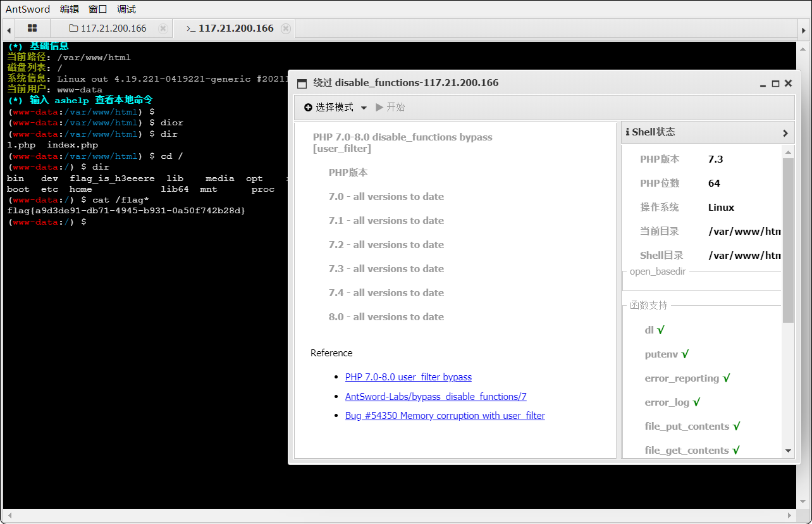This screenshot has width=812, height=524.
Task: Click the status panel vertical scrollbar thumb
Action: [788, 240]
